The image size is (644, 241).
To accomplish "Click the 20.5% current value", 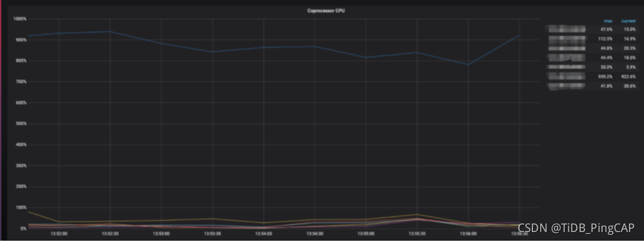I will tap(630, 48).
